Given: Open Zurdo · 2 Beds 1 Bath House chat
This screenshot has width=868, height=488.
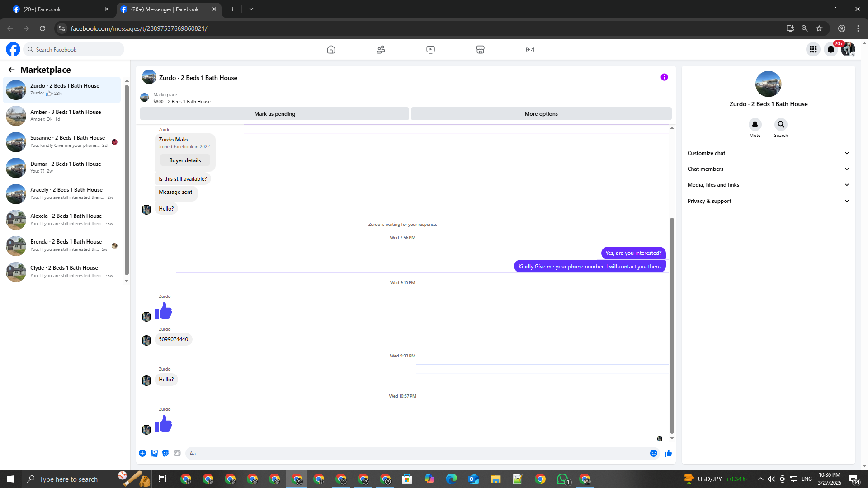Looking at the screenshot, I should click(x=62, y=89).
